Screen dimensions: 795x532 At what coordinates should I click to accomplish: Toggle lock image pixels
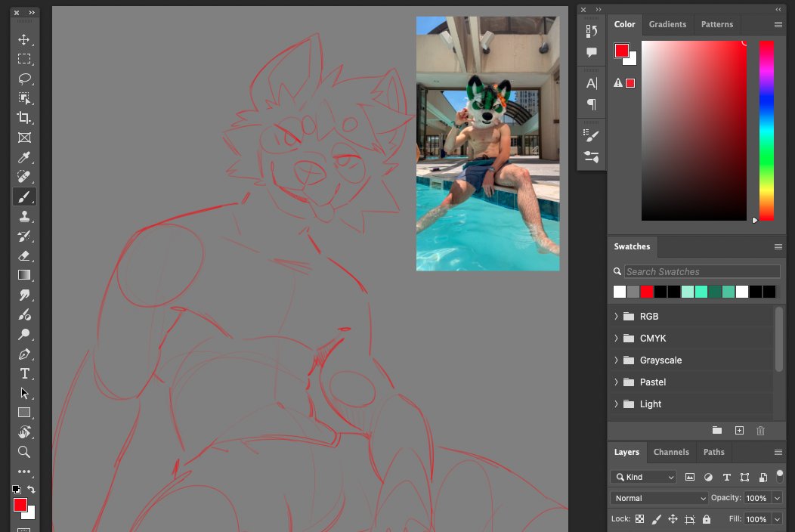click(x=656, y=519)
